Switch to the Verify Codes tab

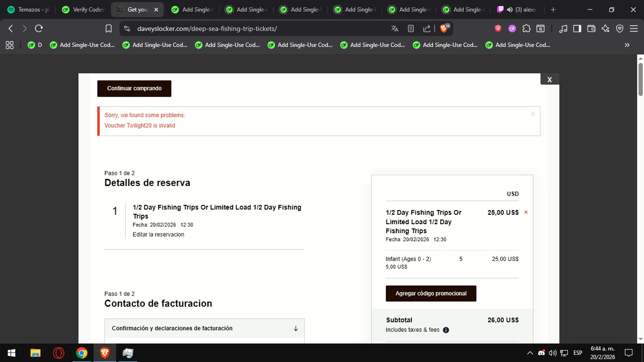click(x=83, y=9)
